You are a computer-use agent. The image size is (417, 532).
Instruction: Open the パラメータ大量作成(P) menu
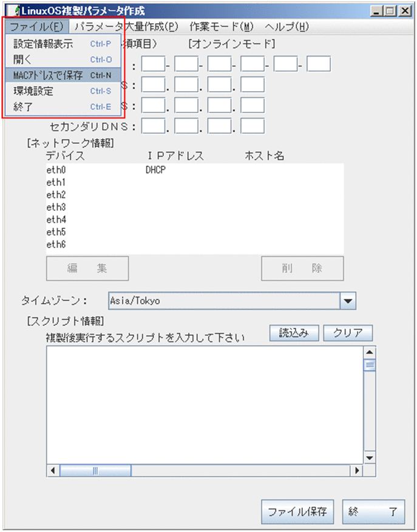tap(126, 27)
